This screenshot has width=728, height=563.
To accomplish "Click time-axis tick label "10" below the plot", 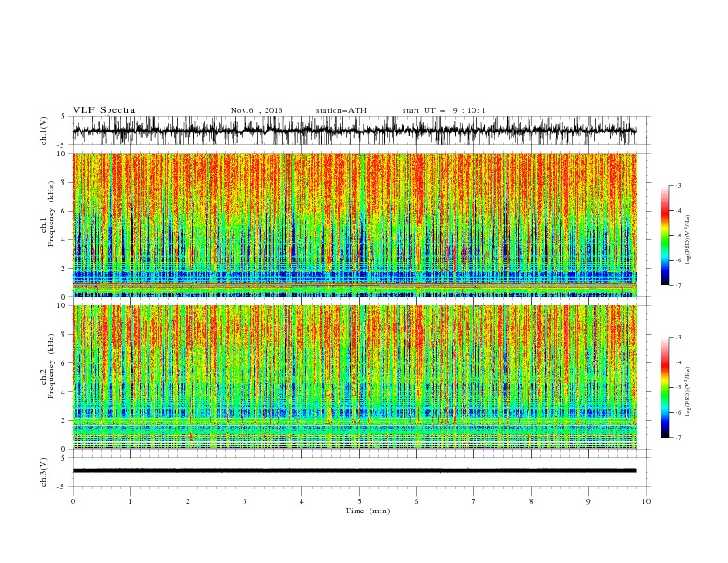I will (x=646, y=501).
